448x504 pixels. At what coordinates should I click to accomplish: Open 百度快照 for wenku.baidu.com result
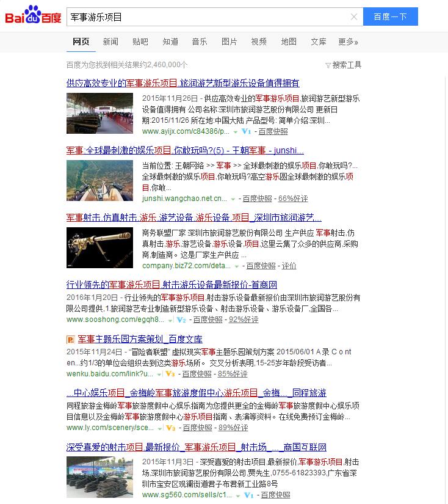point(197,374)
